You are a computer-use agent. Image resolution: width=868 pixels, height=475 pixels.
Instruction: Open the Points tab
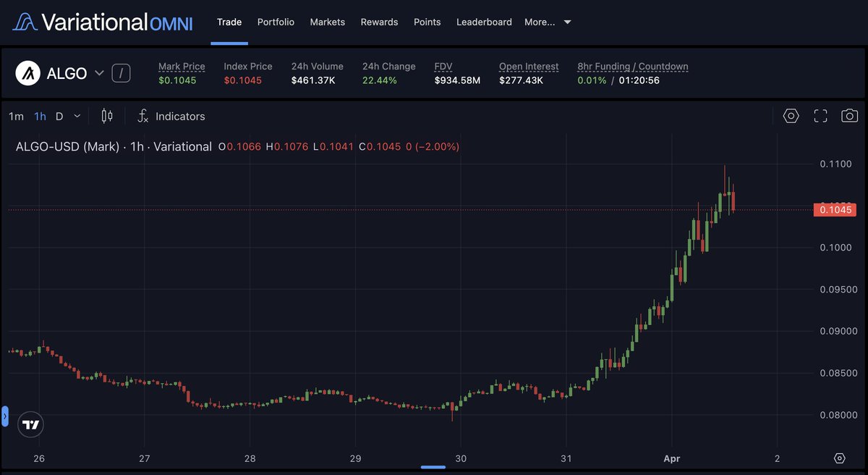pos(427,22)
